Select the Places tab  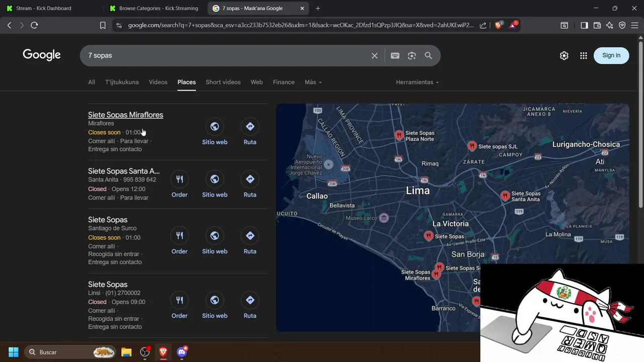pyautogui.click(x=187, y=82)
